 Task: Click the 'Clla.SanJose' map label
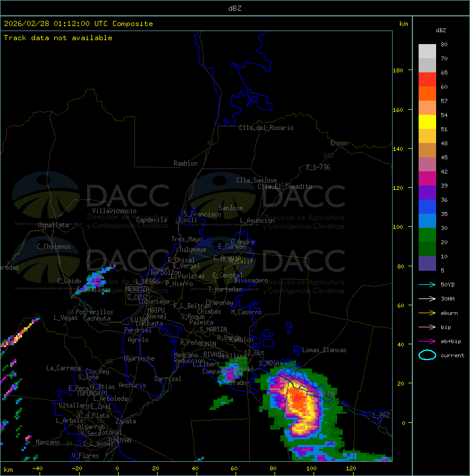coord(256,180)
